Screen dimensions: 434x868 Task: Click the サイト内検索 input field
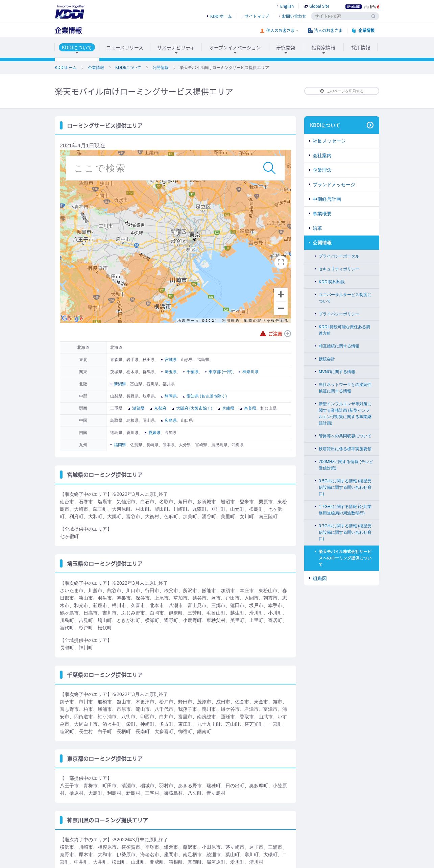341,16
